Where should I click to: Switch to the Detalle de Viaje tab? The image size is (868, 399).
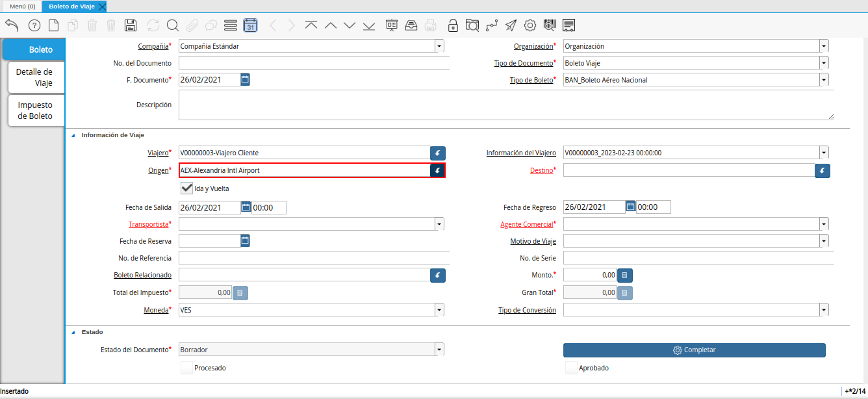pyautogui.click(x=34, y=77)
